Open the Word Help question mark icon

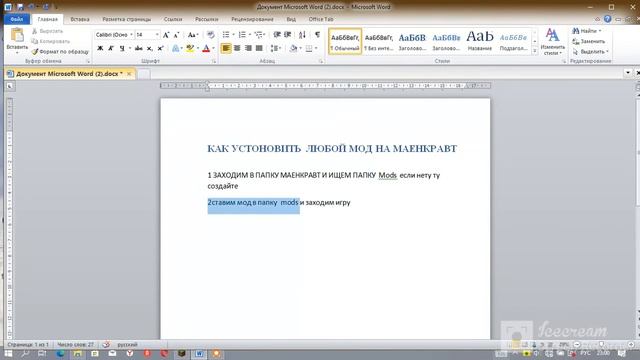point(607,19)
